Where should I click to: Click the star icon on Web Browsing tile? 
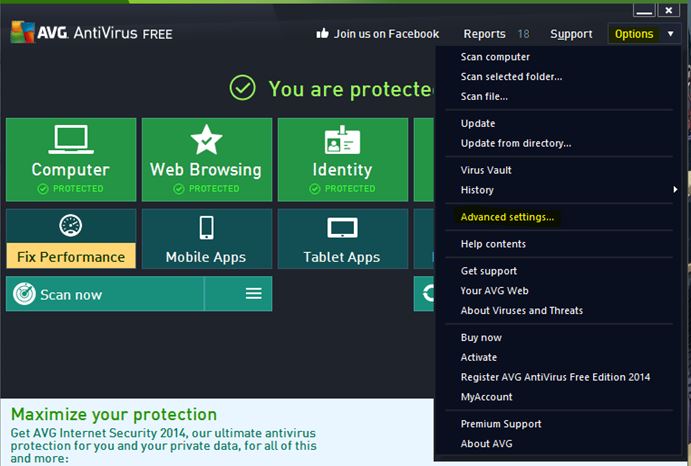206,139
